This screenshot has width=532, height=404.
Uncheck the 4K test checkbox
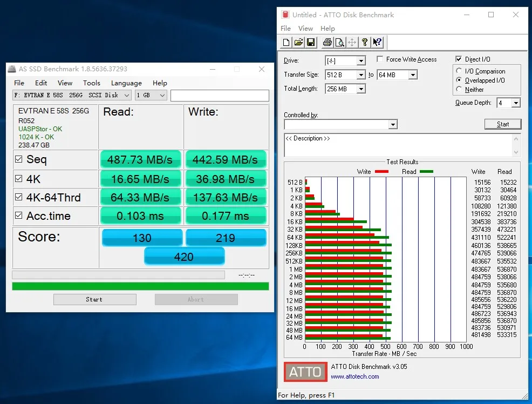tap(19, 179)
